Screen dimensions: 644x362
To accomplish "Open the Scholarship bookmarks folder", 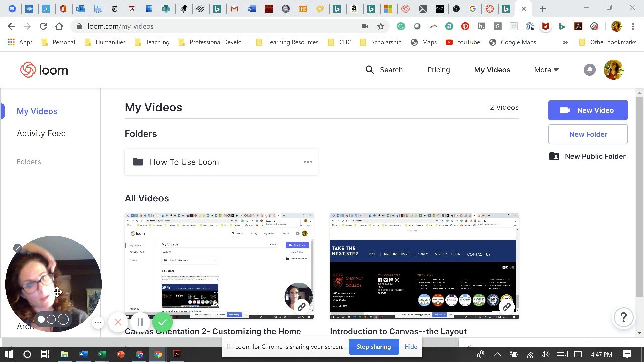I will point(381,42).
